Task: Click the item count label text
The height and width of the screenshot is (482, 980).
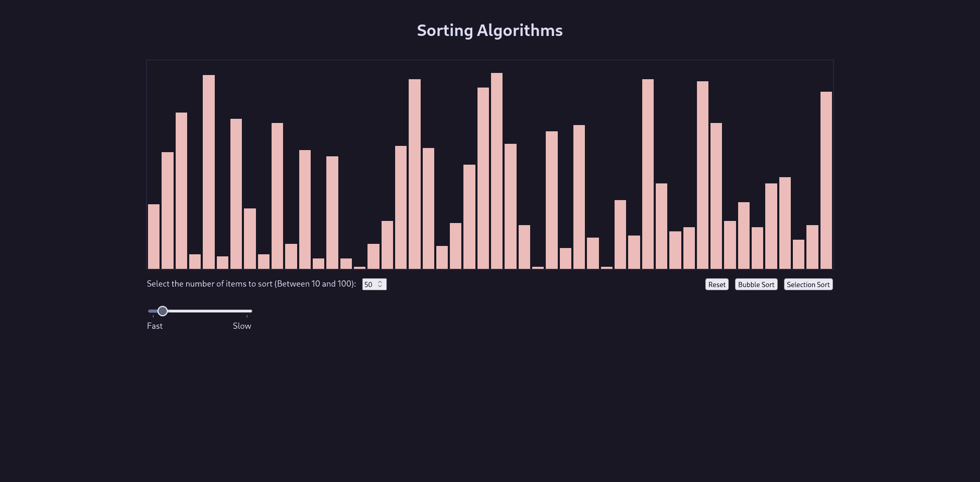Action: [251, 284]
